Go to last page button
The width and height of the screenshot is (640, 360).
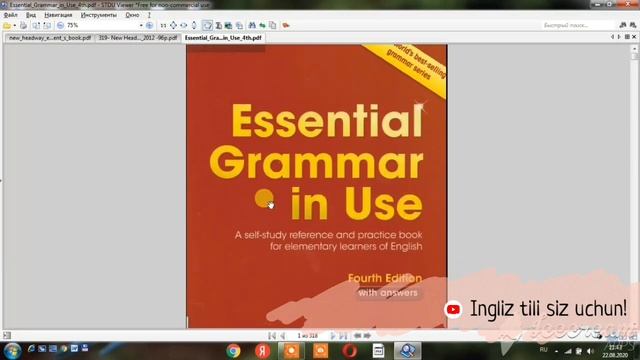tap(343, 336)
